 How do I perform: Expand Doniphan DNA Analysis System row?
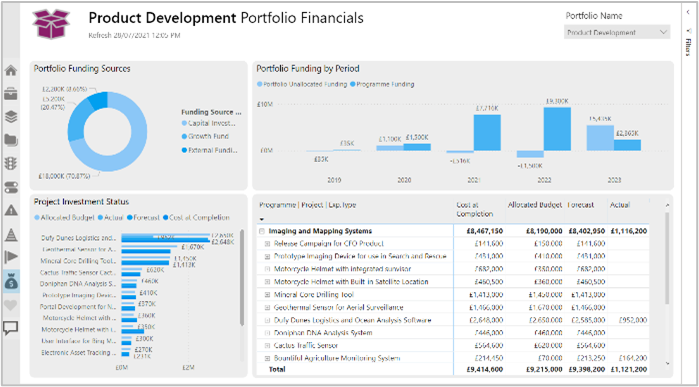(267, 333)
